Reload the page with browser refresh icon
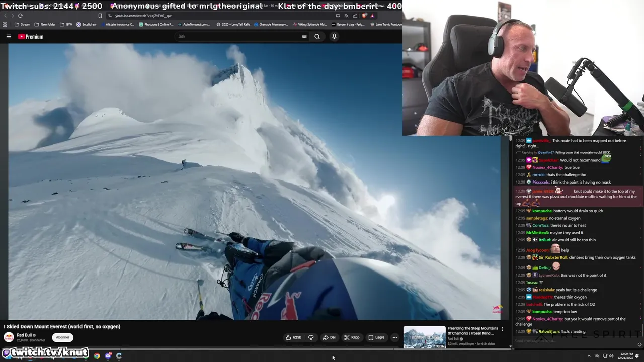This screenshot has height=362, width=644. (x=20, y=16)
